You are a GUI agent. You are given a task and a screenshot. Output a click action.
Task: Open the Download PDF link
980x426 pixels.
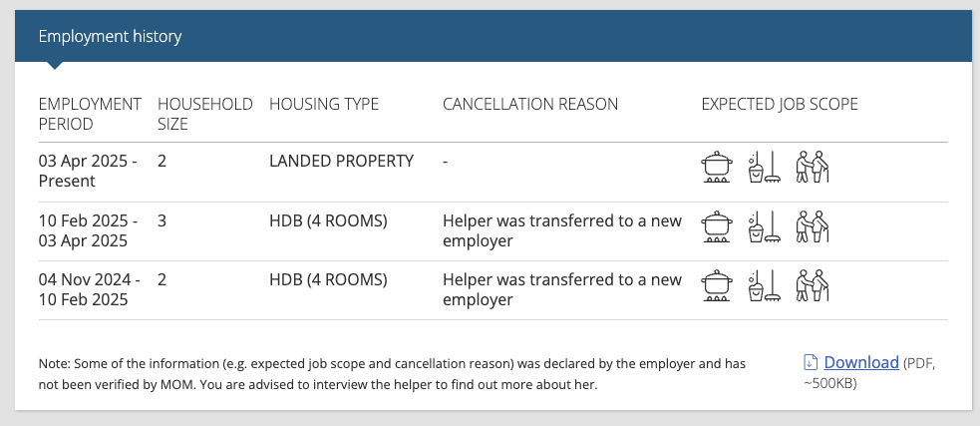pyautogui.click(x=861, y=362)
